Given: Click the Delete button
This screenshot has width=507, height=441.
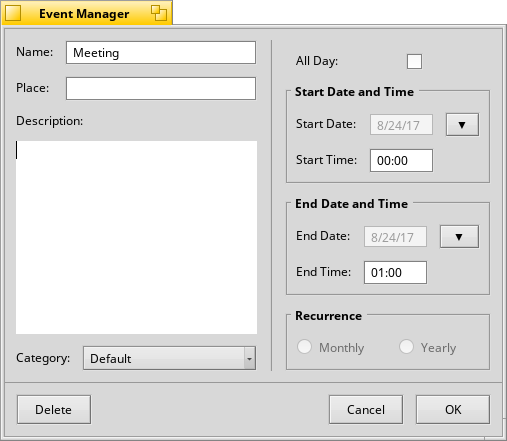Looking at the screenshot, I should (54, 410).
